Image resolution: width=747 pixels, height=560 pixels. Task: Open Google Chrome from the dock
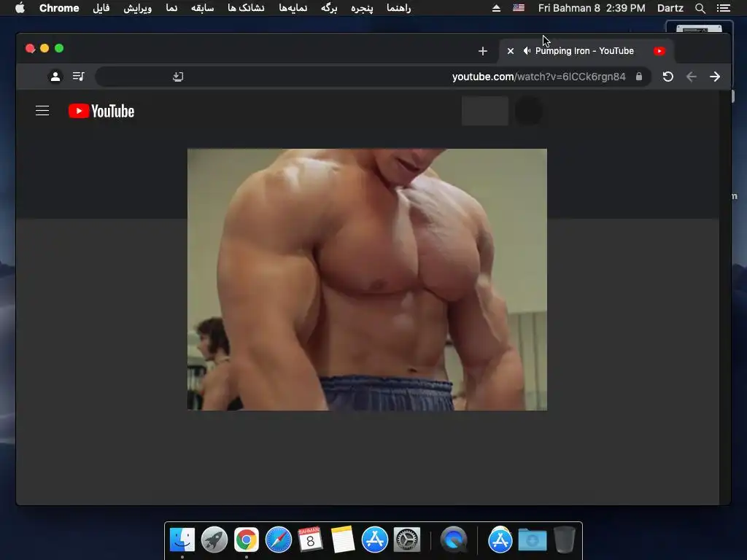click(x=247, y=540)
